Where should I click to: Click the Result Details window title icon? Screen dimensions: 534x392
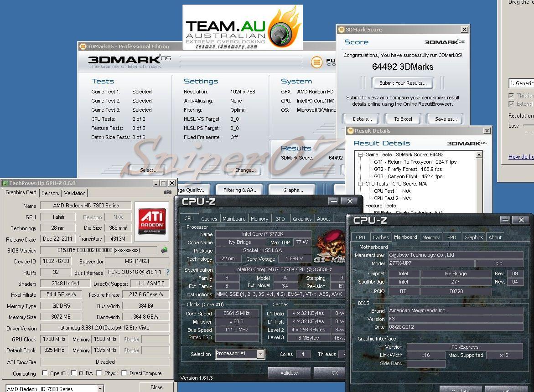tap(351, 131)
